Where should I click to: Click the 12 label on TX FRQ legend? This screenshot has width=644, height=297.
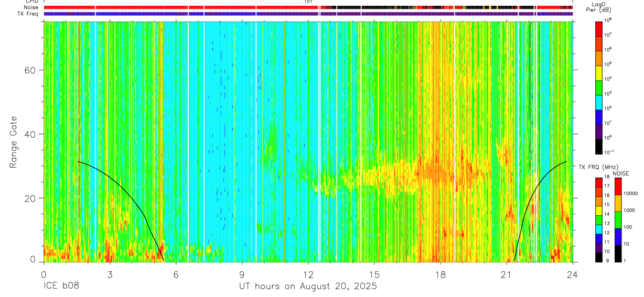pos(607,233)
